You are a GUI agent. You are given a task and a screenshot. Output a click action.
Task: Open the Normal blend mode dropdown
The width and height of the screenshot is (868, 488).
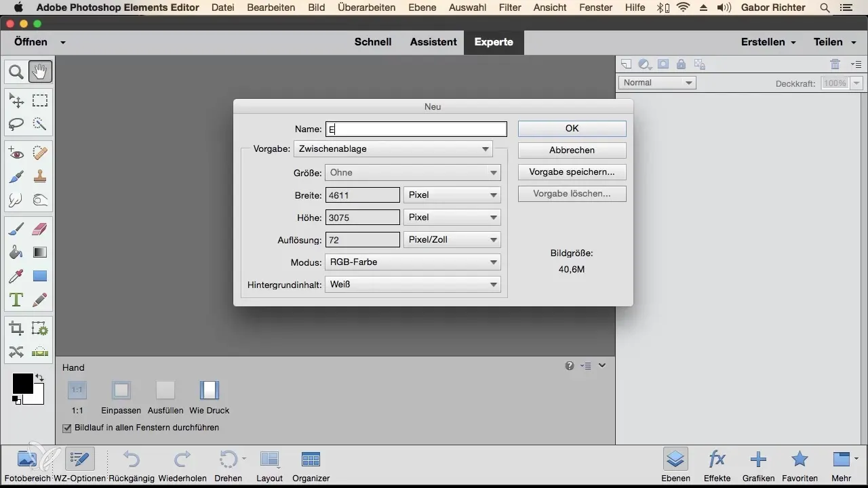coord(657,83)
